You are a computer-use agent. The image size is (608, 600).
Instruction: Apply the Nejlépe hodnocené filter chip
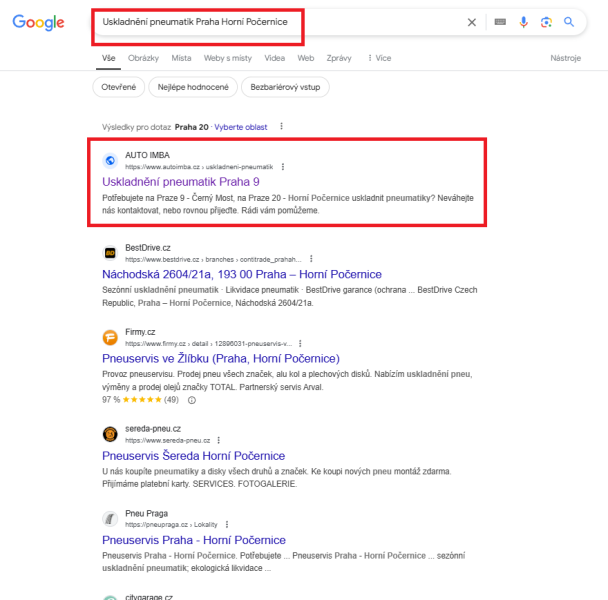pos(193,87)
